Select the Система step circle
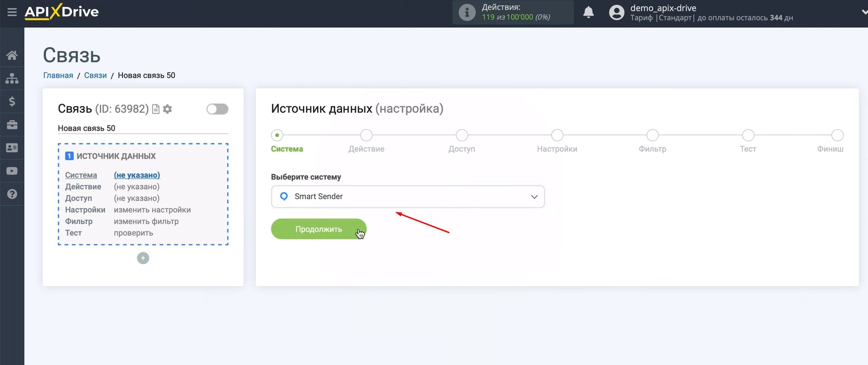 (x=277, y=135)
